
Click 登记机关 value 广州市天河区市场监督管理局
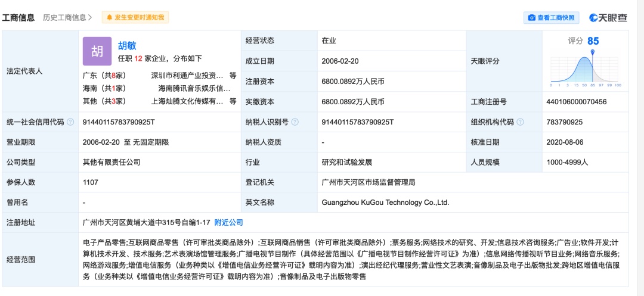(x=369, y=182)
